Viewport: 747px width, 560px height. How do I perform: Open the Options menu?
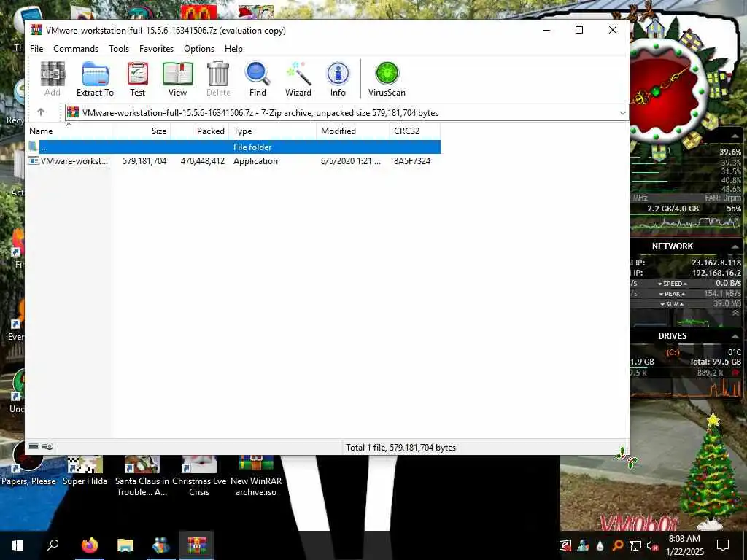pos(199,49)
